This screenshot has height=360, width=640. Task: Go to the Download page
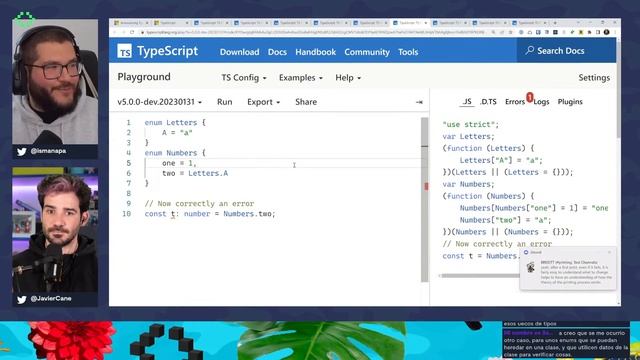point(239,52)
